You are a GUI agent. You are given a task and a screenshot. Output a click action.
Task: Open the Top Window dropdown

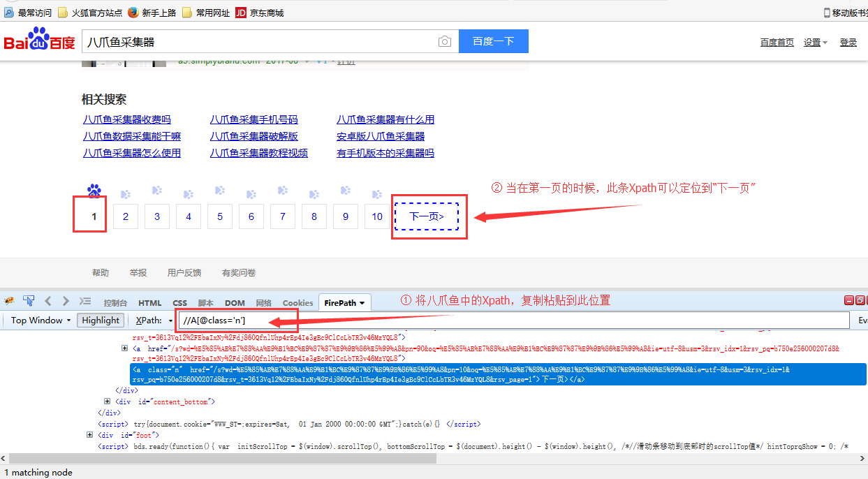(x=41, y=320)
